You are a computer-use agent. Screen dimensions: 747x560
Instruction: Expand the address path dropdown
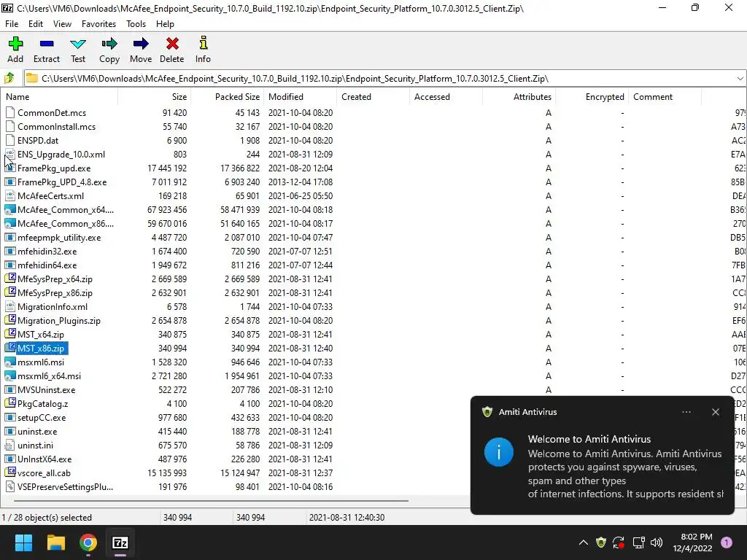[x=740, y=78]
